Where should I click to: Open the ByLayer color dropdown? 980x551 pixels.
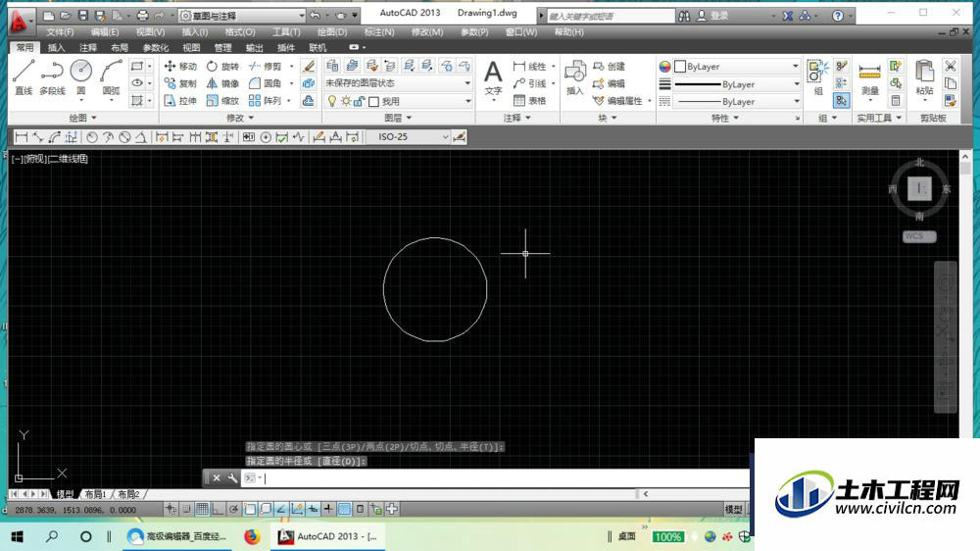pos(737,67)
